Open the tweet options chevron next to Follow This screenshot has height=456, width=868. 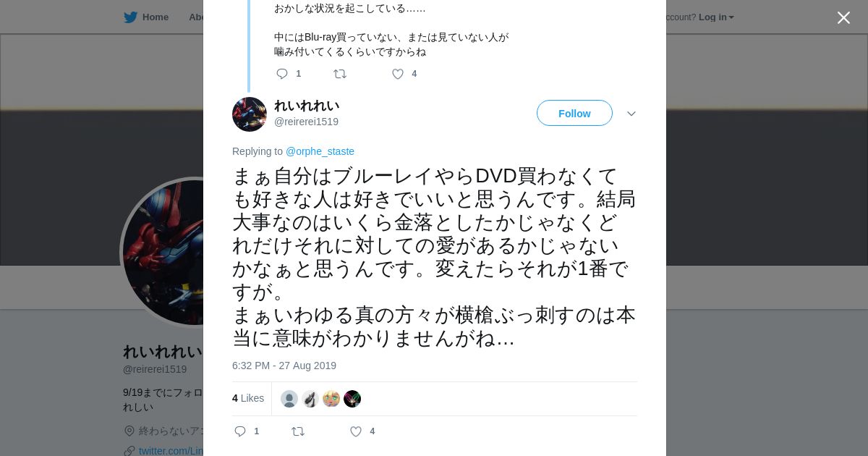pyautogui.click(x=631, y=114)
